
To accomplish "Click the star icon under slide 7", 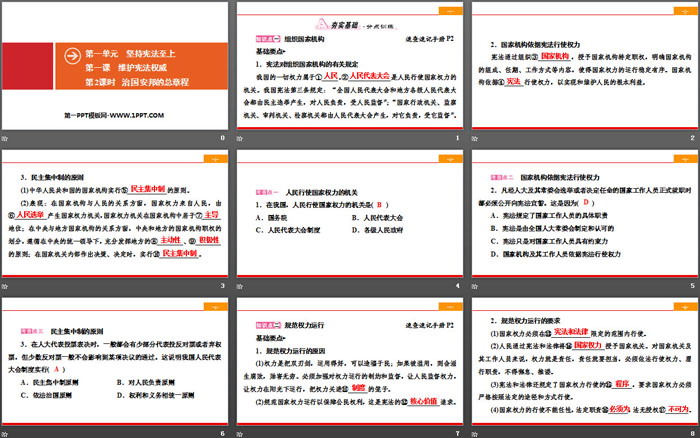I will (240, 434).
